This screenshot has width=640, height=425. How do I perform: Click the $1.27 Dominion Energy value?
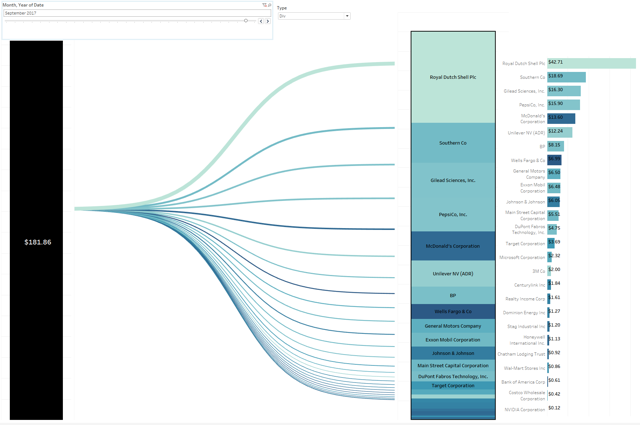point(554,312)
